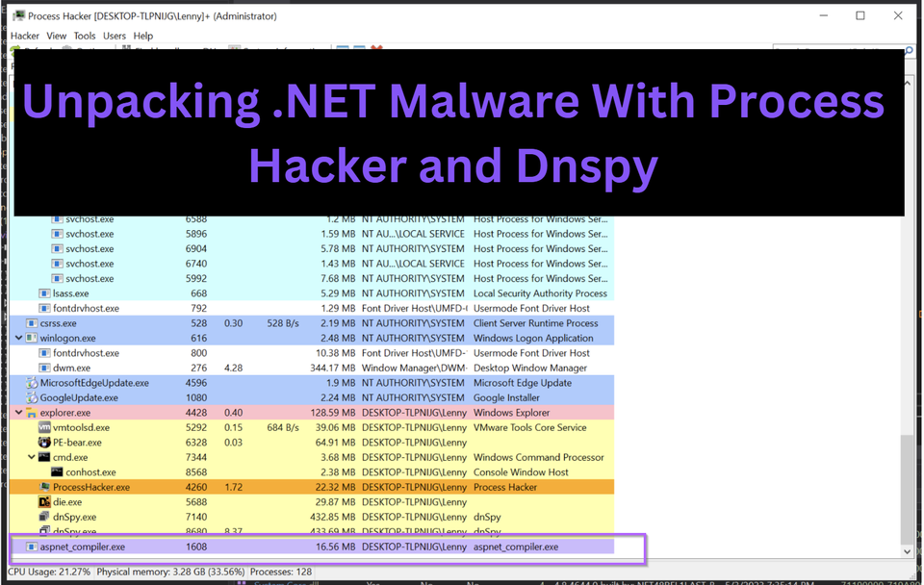
Task: Click the scrollbar down arrow
Action: [x=906, y=551]
